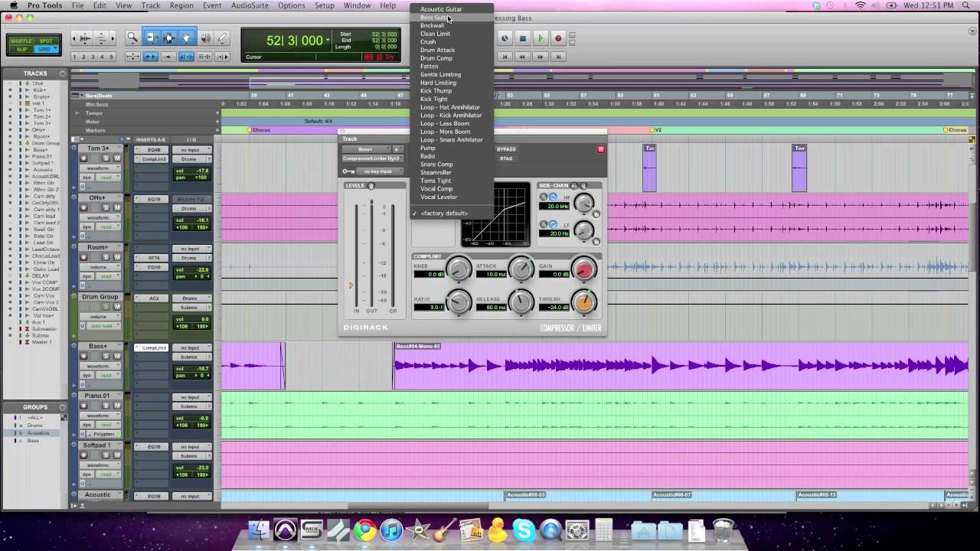
Task: Mute the Drum Group track
Action: click(116, 307)
